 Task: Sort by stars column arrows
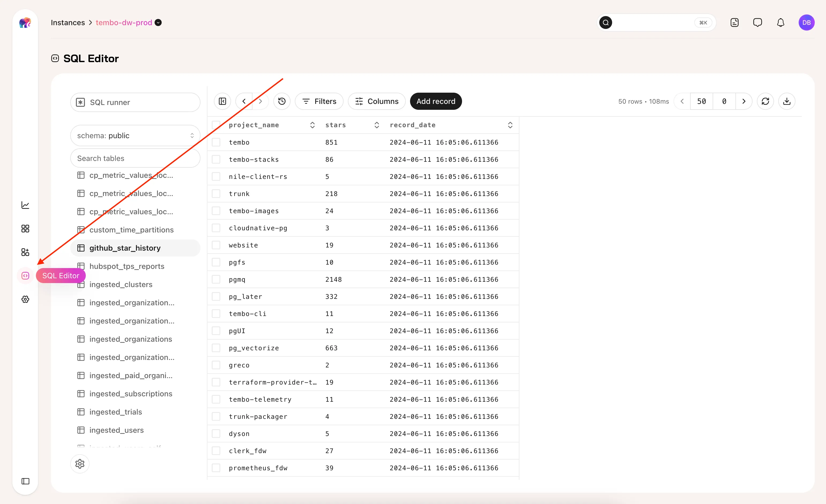point(377,125)
